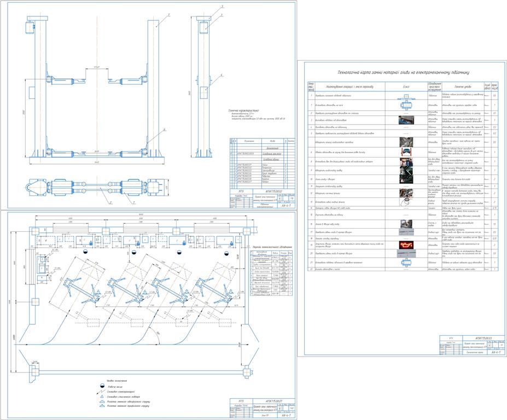
Task: Click the equipment list table on the floor plan
Action: [272, 273]
